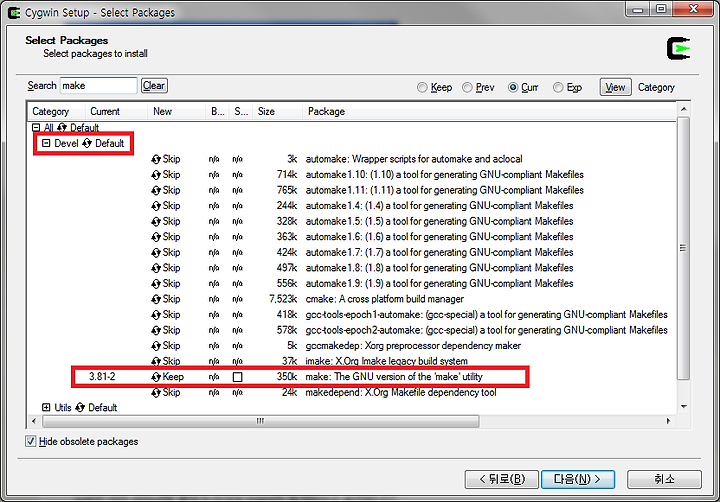Screen dimensions: 720x502
Task: Click the horizontal scrollbar thumb
Action: pyautogui.click(x=261, y=421)
